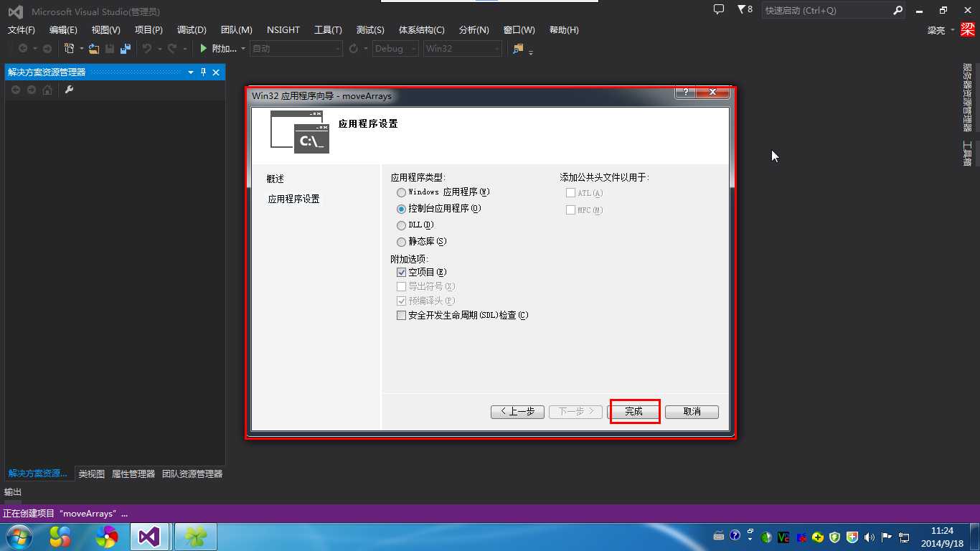The image size is (980, 551).
Task: Click the 取消 button in the wizard
Action: point(692,412)
